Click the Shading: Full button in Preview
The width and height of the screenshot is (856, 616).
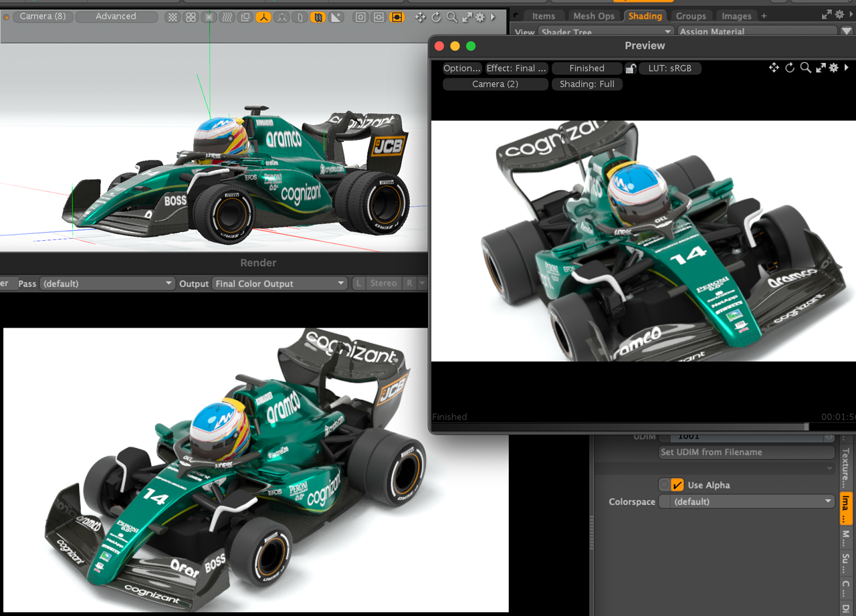tap(586, 84)
